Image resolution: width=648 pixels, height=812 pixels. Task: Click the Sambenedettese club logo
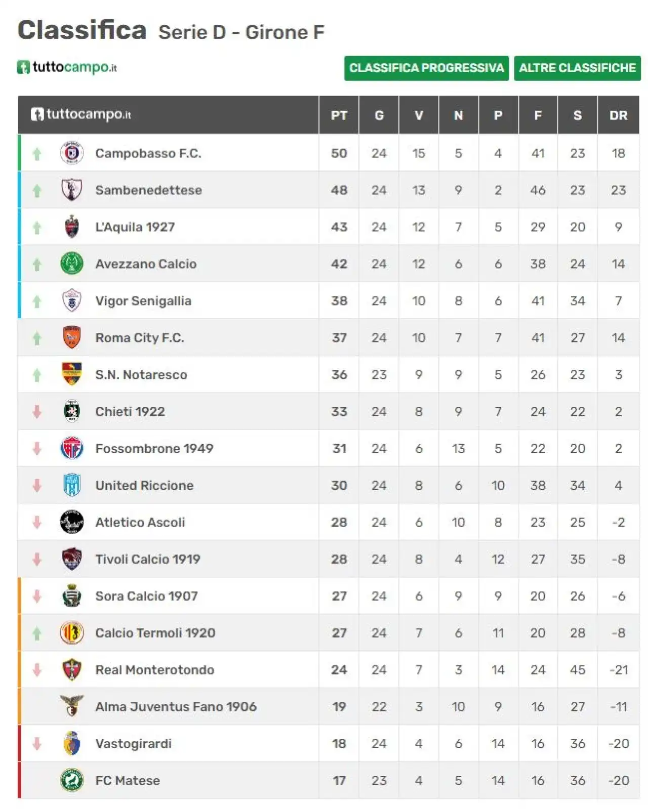point(71,190)
